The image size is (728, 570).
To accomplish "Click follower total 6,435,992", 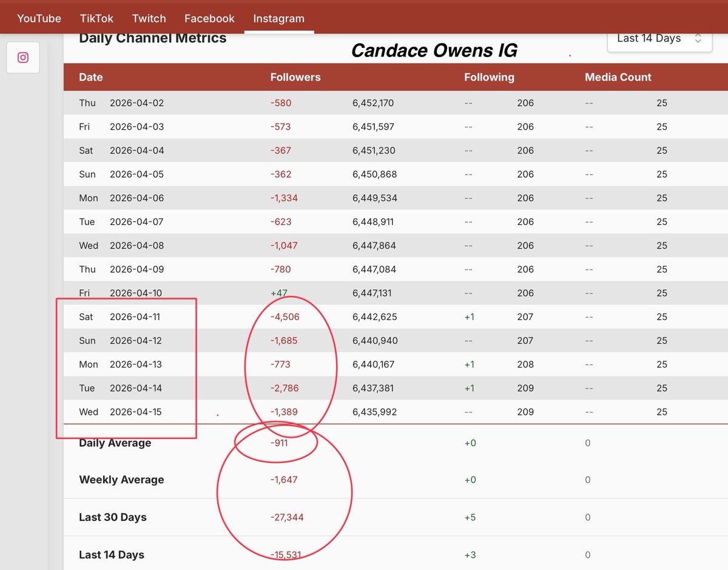I will [x=374, y=412].
